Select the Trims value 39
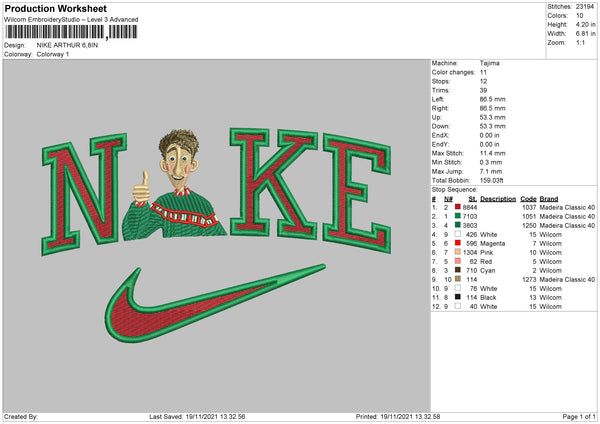 [483, 90]
